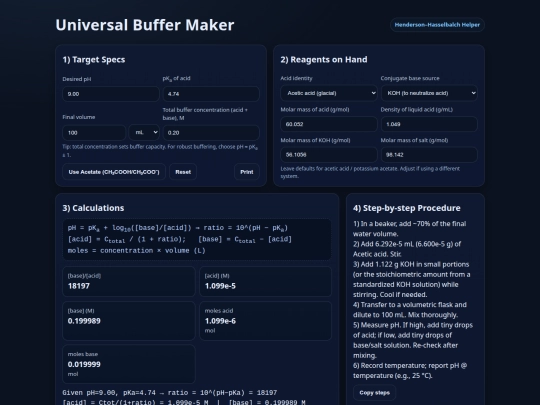
Task: Click the tip text about buffer capacity
Action: [160, 150]
